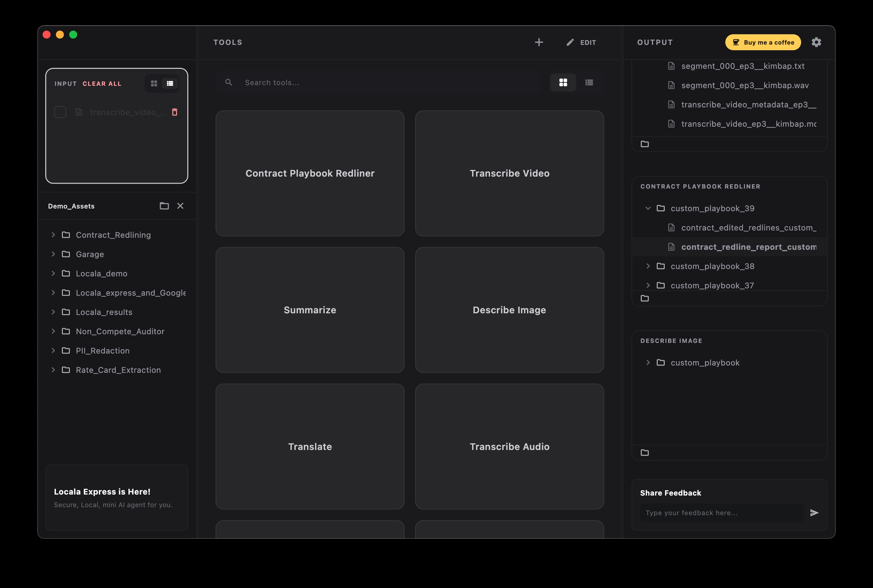The width and height of the screenshot is (873, 588).
Task: Send feedback with the arrow icon
Action: [x=814, y=513]
